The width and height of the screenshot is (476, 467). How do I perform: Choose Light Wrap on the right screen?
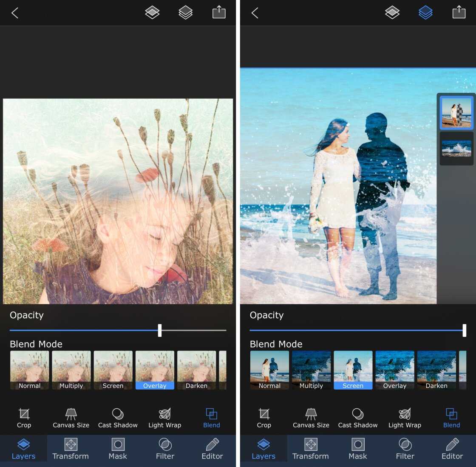(x=405, y=418)
